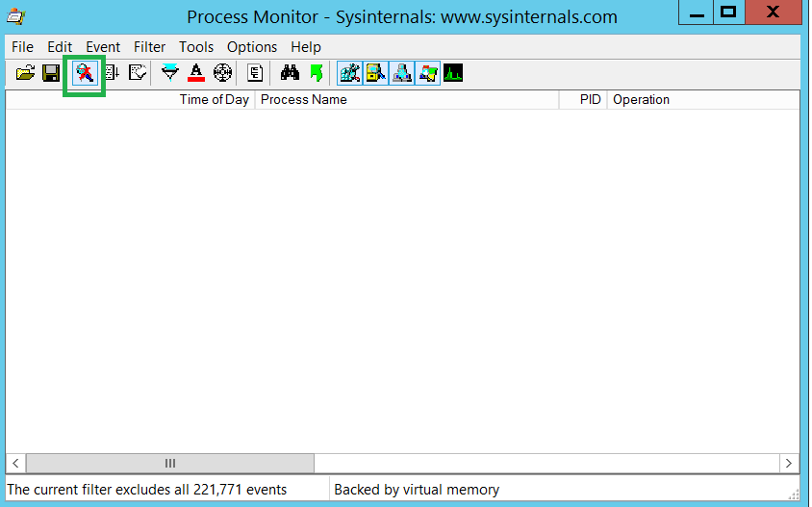The height and width of the screenshot is (507, 812).
Task: Click the Process Monitor title bar app icon
Action: (x=16, y=16)
